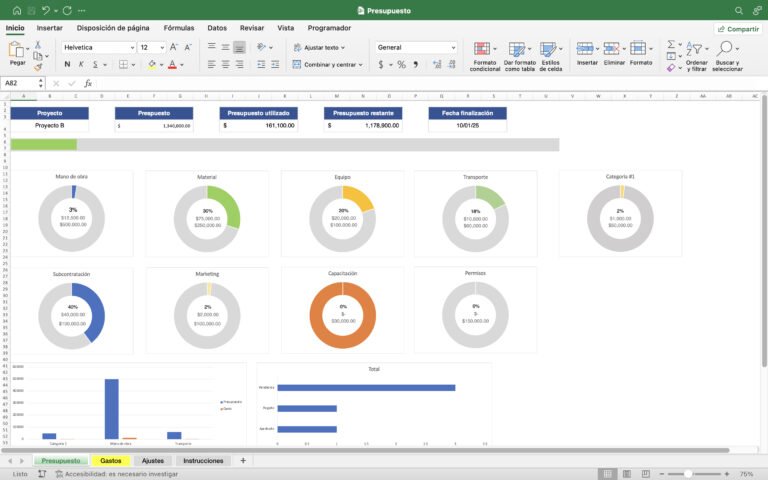Screen dimensions: 768x480
Task: Click the Ajustar texto button
Action: click(319, 47)
